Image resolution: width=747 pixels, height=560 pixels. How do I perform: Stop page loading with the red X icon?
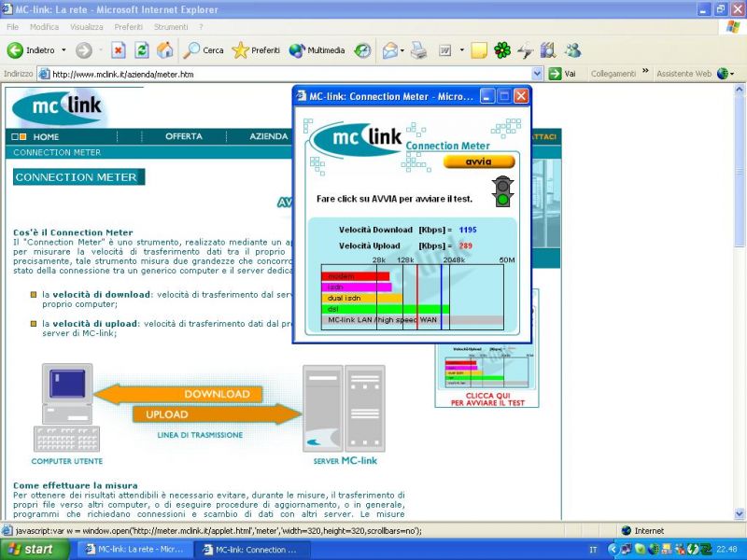click(x=119, y=50)
